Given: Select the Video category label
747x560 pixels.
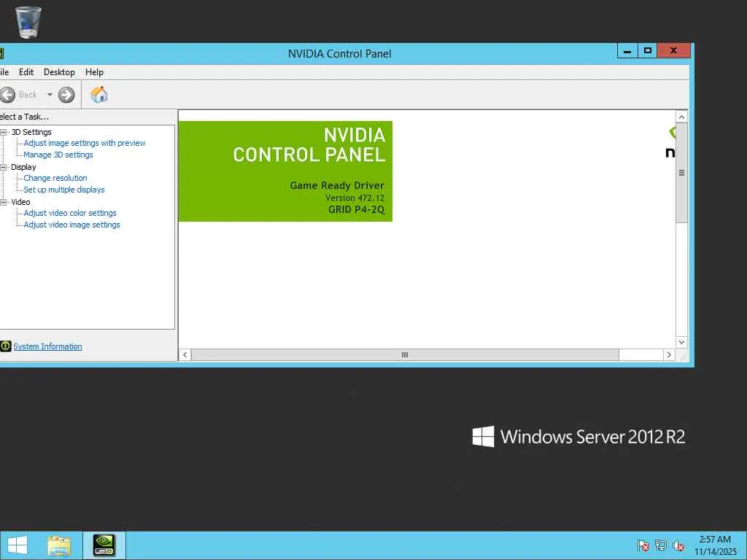Looking at the screenshot, I should [20, 202].
